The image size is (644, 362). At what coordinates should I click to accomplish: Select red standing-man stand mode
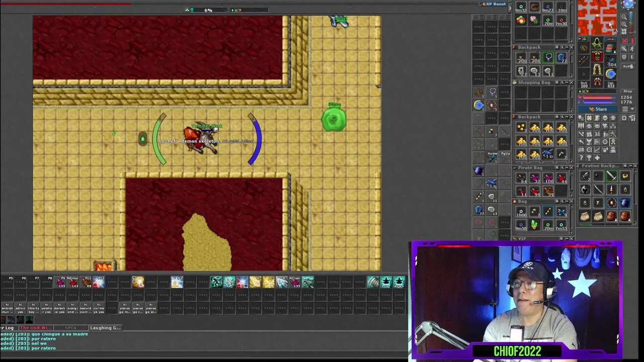point(632,41)
